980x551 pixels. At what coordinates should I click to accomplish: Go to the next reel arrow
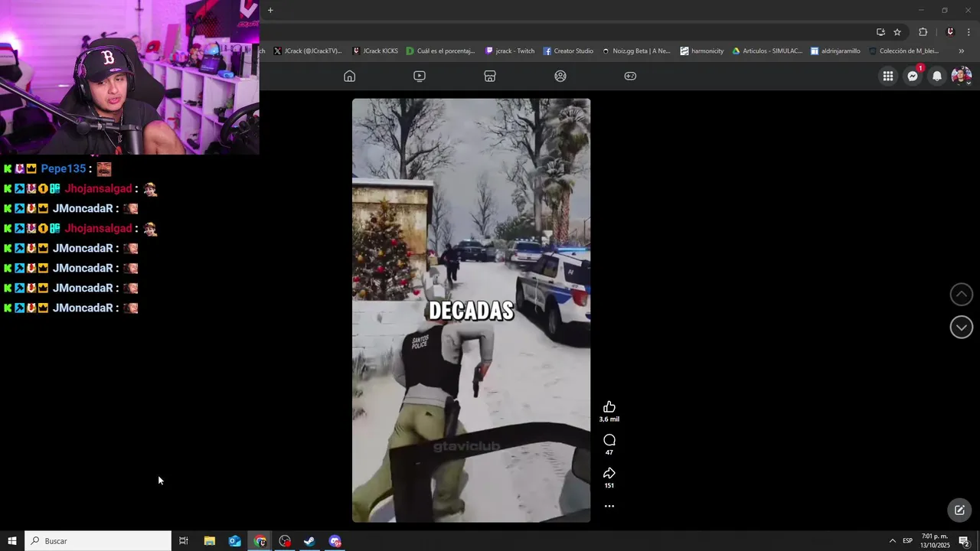click(962, 327)
